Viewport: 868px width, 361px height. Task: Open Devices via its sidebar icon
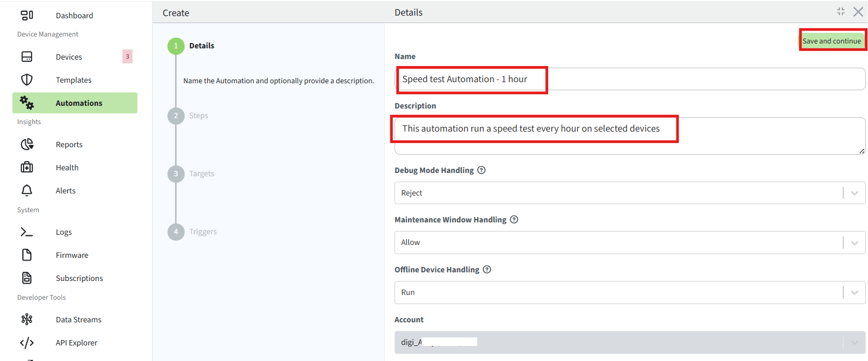tap(27, 56)
